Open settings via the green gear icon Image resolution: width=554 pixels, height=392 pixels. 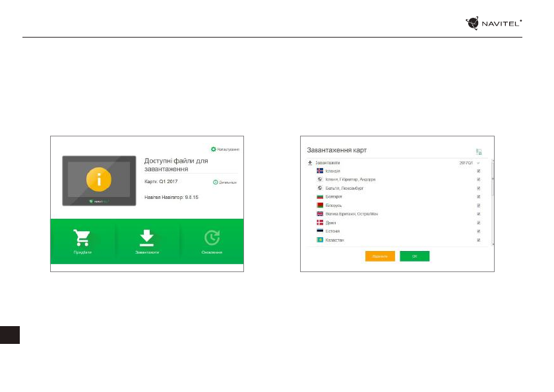(x=214, y=150)
